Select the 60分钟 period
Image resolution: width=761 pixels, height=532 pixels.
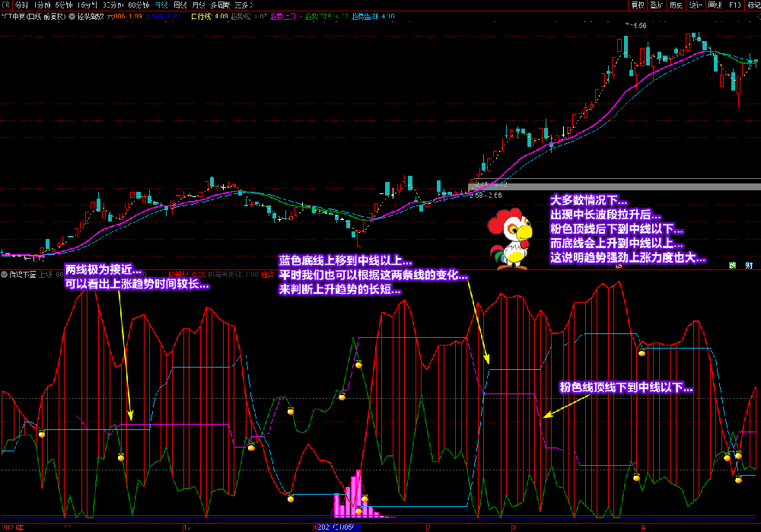139,5
